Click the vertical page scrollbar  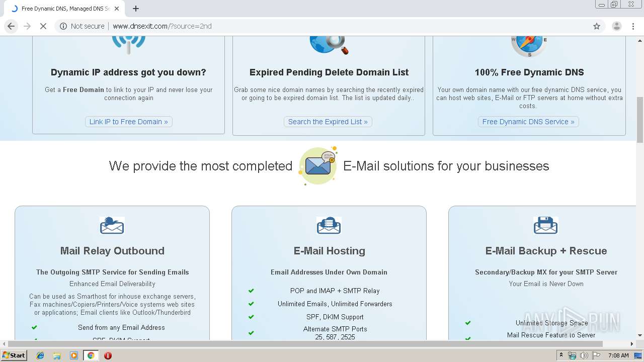640,120
